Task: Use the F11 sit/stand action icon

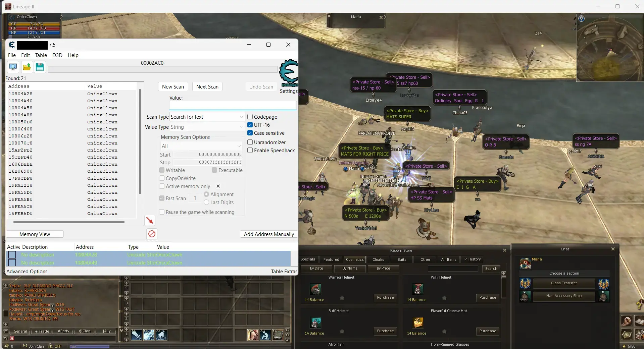Action: point(265,335)
